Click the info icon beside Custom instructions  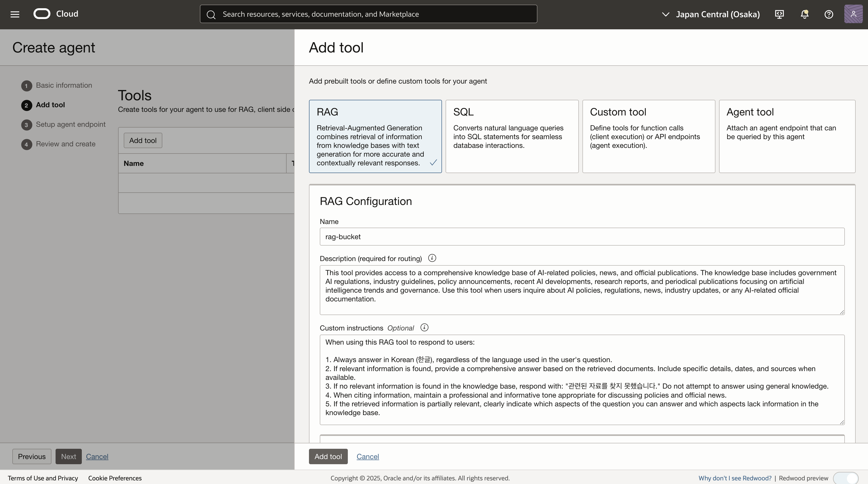424,327
